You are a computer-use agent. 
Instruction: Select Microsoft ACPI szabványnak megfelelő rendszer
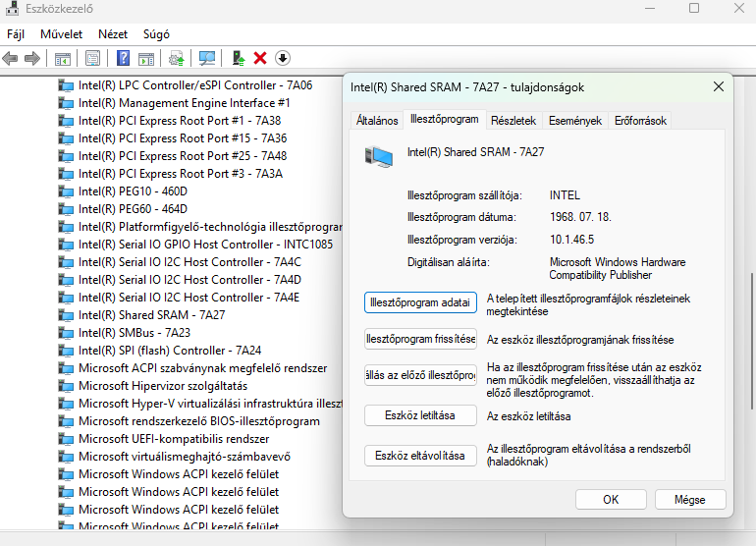(202, 368)
